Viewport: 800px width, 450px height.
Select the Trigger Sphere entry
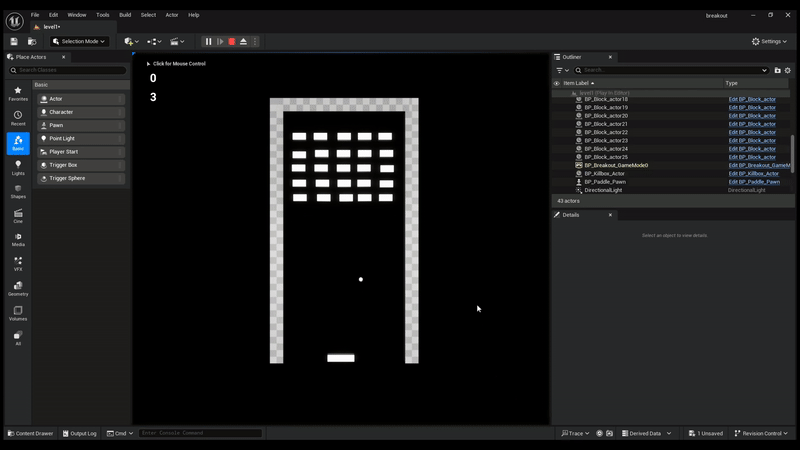pos(81,179)
